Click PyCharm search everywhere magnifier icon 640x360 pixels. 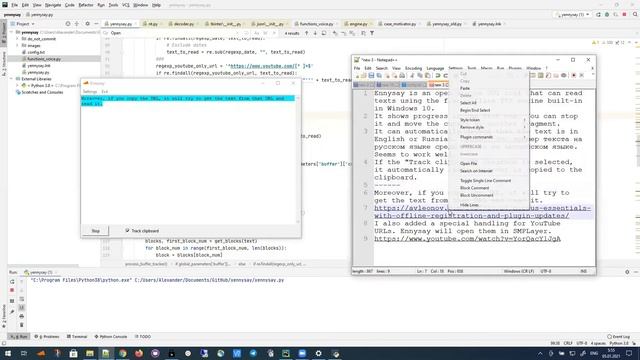[x=635, y=15]
